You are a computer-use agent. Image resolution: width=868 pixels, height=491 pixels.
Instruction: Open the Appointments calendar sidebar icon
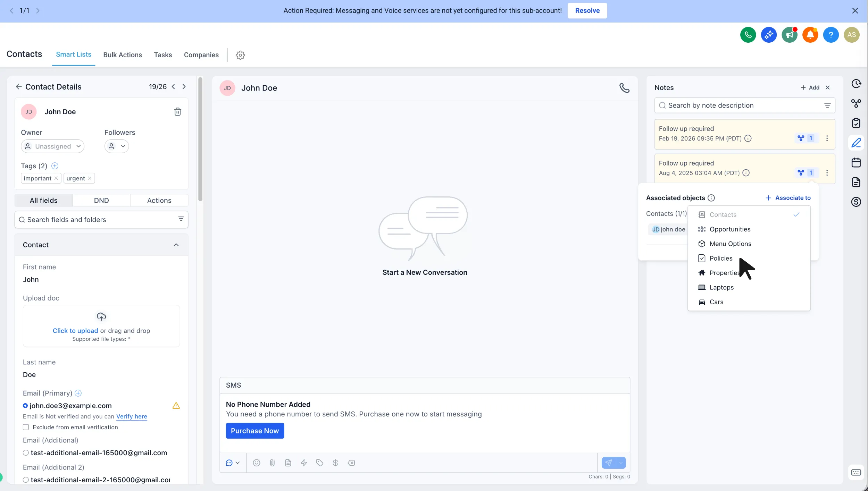pos(856,162)
